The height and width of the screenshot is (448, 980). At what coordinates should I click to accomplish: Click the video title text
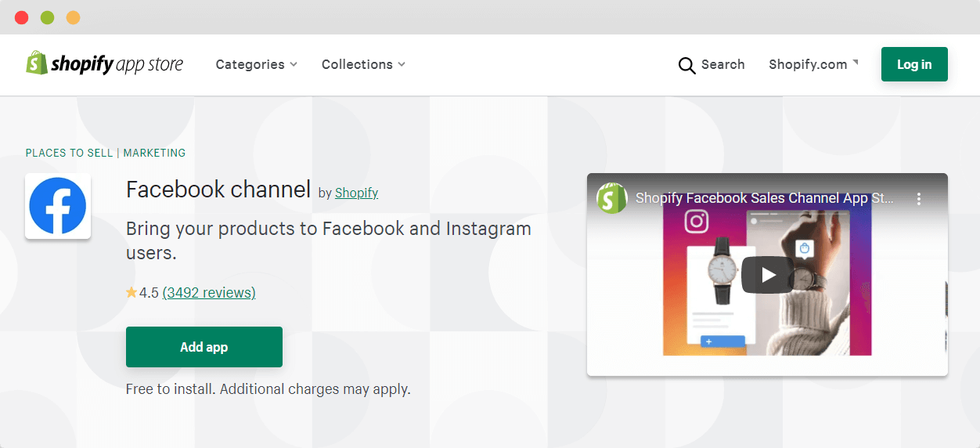coord(764,198)
